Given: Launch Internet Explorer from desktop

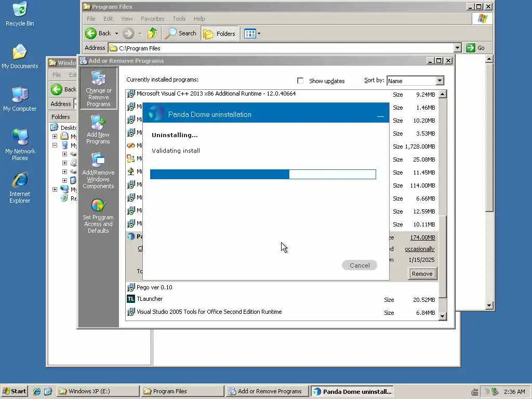Looking at the screenshot, I should coord(20,187).
